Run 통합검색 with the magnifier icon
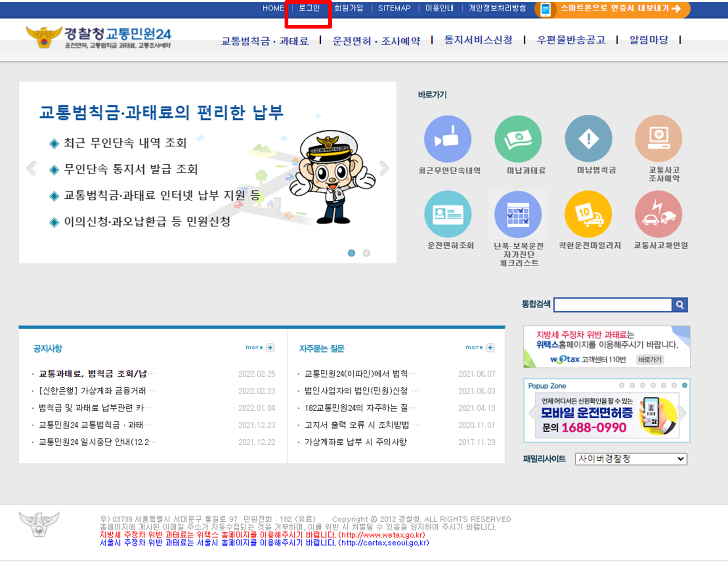The width and height of the screenshot is (728, 567). click(680, 304)
